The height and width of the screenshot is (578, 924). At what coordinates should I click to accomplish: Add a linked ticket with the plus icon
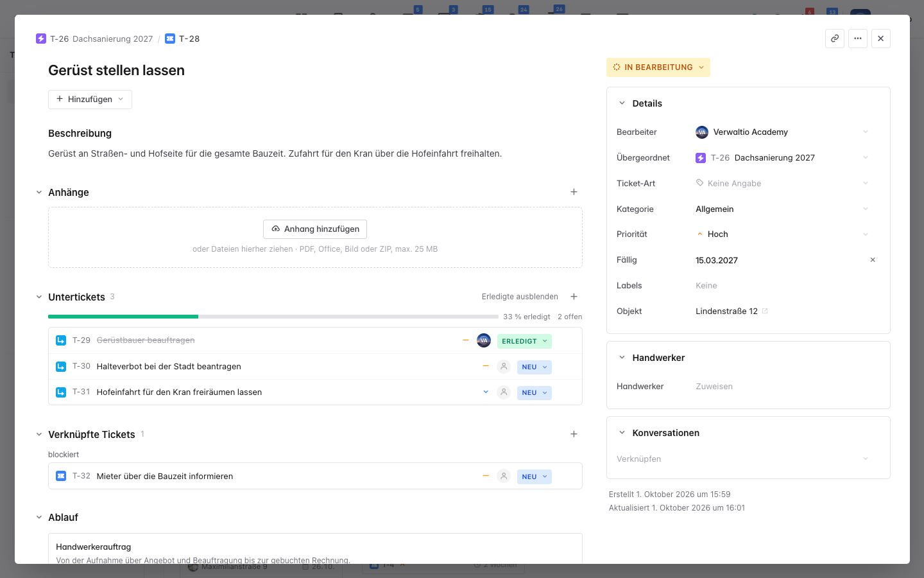pyautogui.click(x=574, y=434)
